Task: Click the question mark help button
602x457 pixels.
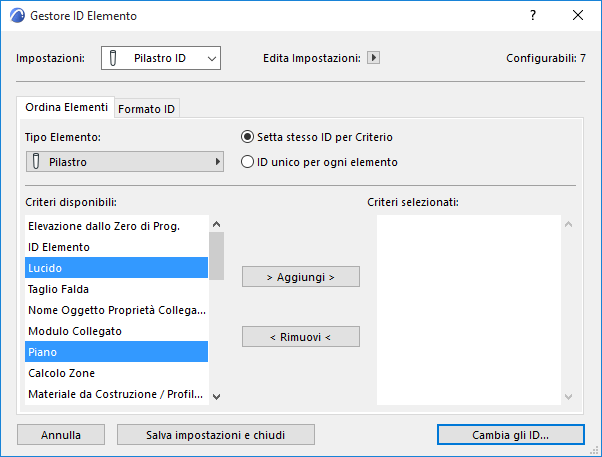Action: [x=532, y=16]
